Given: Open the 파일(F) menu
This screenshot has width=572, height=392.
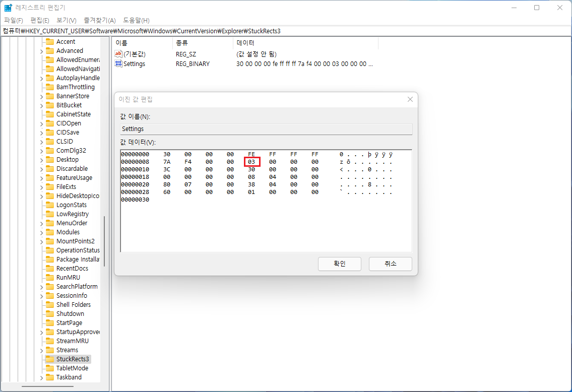Looking at the screenshot, I should 14,21.
